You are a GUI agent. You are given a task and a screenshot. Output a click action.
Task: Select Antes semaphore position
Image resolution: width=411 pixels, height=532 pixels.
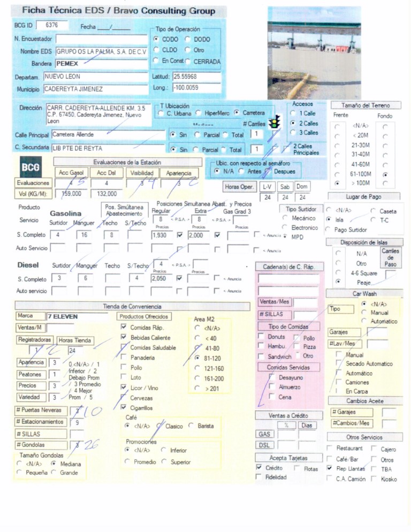(x=241, y=171)
